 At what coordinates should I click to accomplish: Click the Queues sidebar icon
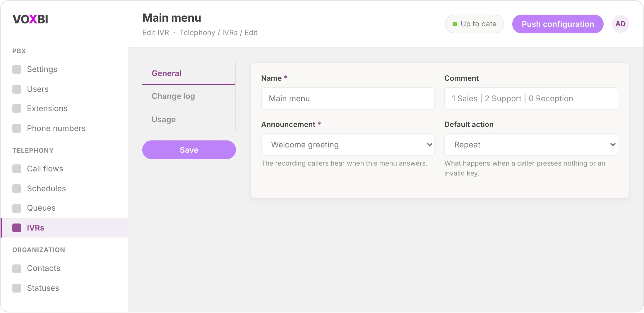(x=17, y=208)
